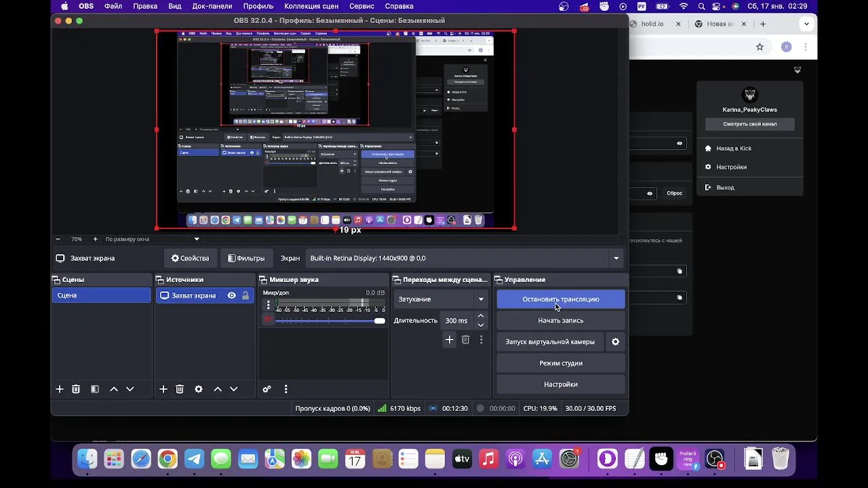Increase Длительность with the up stepper arrow
This screenshot has height=488, width=868.
coord(481,316)
